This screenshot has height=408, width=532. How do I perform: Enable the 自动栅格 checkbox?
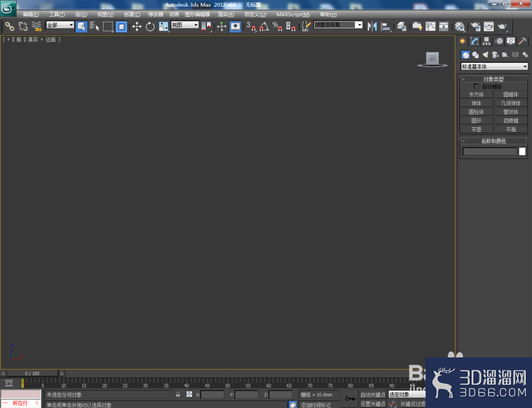pyautogui.click(x=476, y=86)
